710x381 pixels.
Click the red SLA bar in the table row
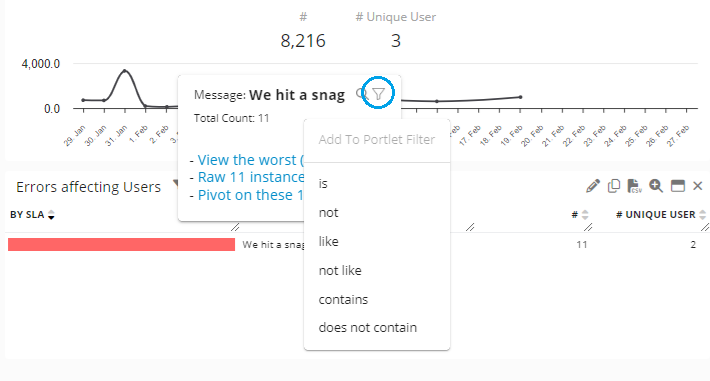(121, 245)
